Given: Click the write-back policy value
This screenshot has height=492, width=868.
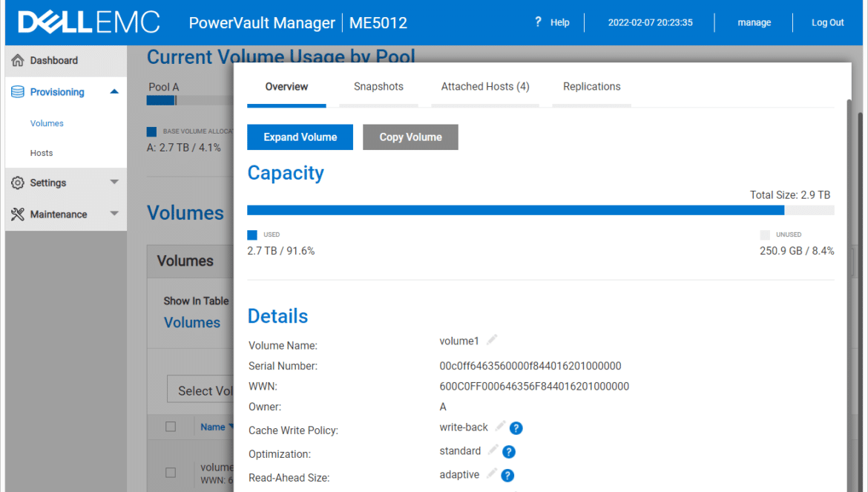Looking at the screenshot, I should tap(464, 427).
